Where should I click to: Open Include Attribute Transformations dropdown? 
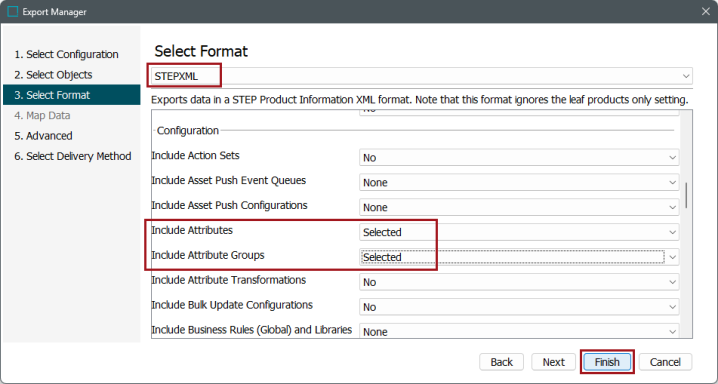[x=519, y=282]
